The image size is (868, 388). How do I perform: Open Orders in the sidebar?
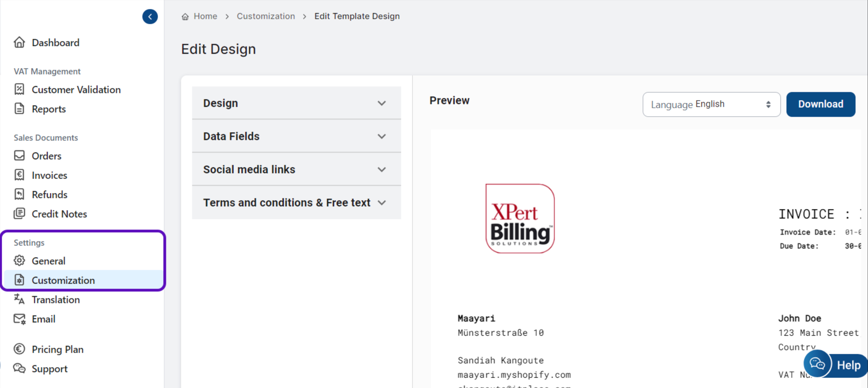click(46, 156)
